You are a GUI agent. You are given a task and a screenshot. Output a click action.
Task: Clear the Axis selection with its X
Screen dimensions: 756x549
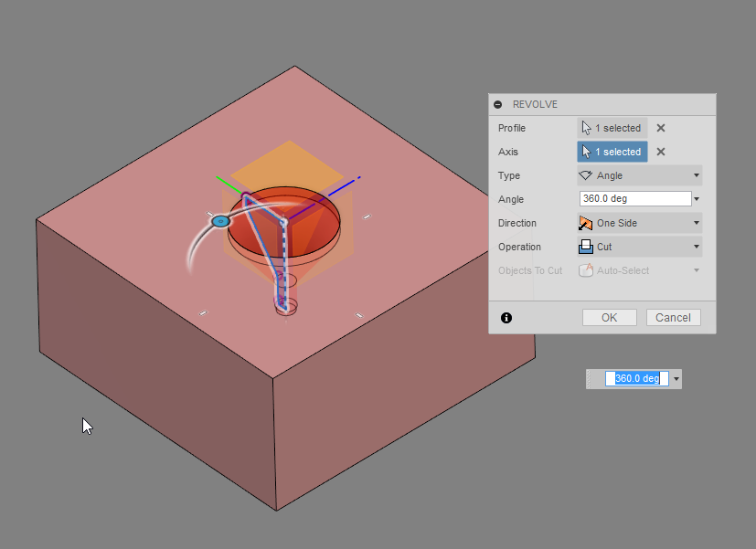(x=661, y=152)
